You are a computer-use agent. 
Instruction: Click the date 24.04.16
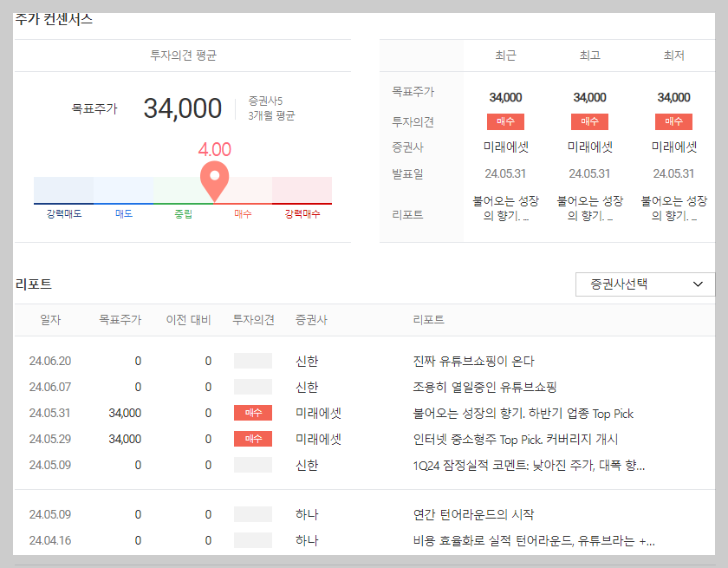(x=50, y=540)
